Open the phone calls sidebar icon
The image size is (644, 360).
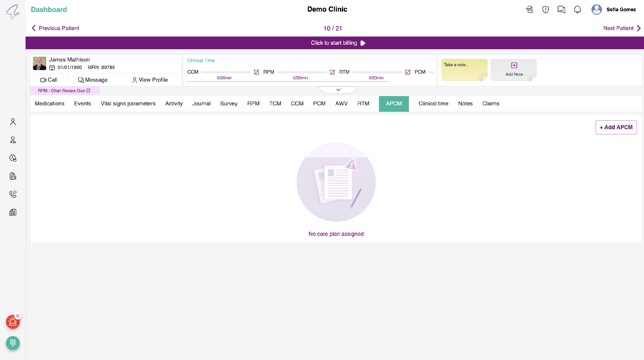[x=13, y=194]
